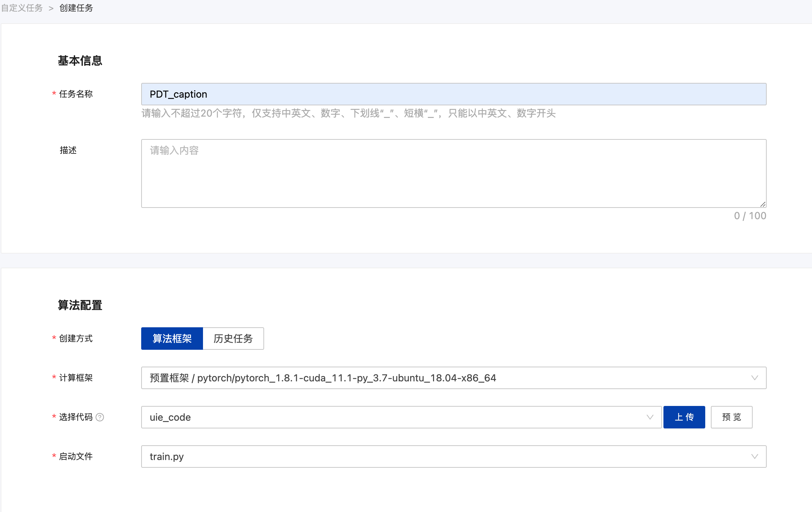Click into the 描述 text area
This screenshot has width=812, height=512.
point(454,173)
